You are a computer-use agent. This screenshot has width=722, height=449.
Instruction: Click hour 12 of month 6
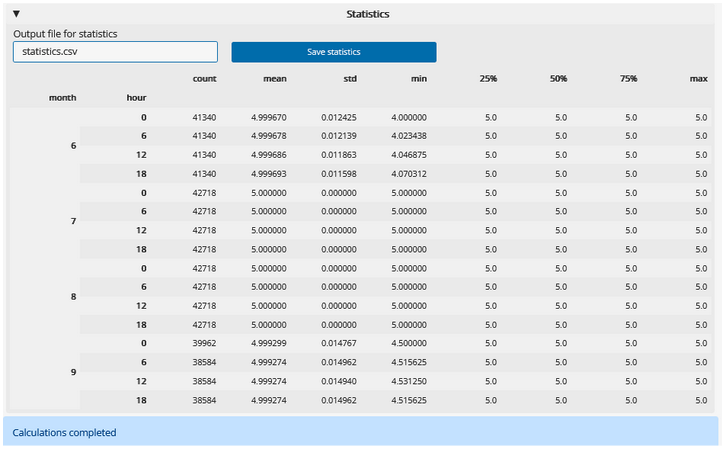(141, 155)
